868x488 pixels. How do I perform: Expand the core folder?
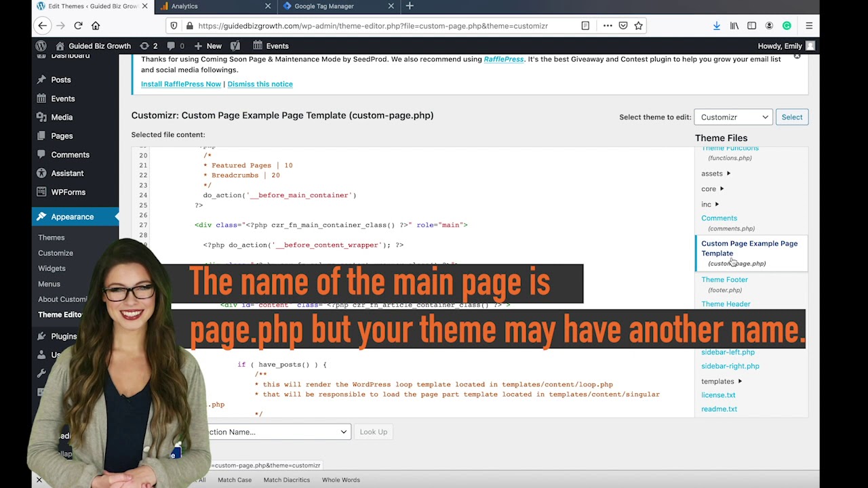click(712, 189)
